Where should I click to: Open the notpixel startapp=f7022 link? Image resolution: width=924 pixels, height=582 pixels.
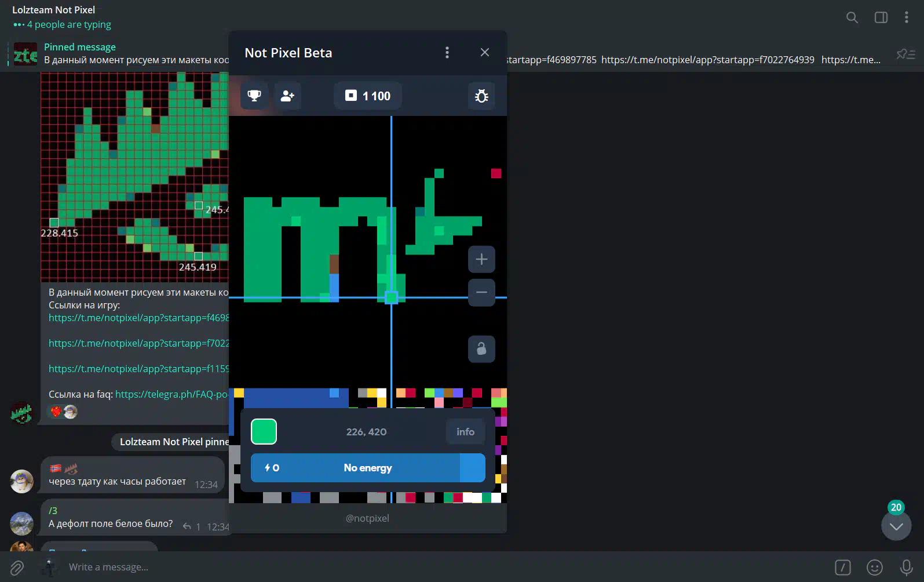(x=138, y=343)
